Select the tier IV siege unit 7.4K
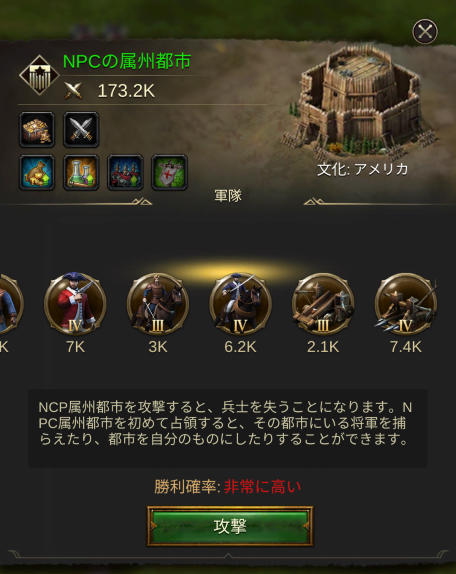 pyautogui.click(x=405, y=304)
